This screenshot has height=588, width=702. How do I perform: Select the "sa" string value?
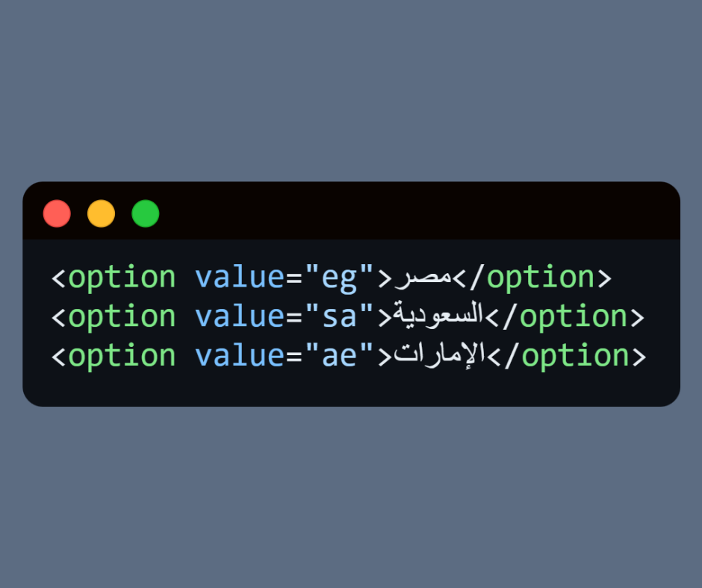(339, 316)
